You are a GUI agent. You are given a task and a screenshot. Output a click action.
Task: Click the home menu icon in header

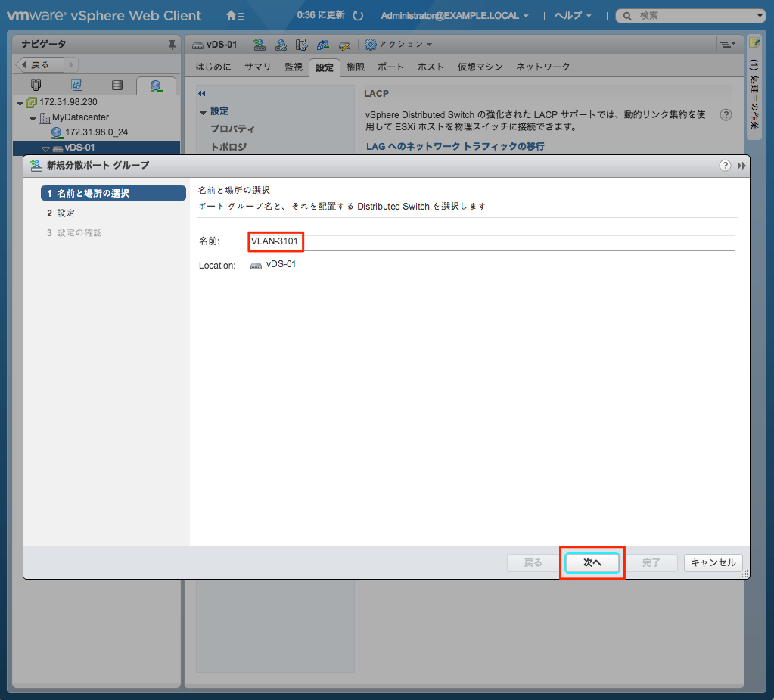pos(235,16)
